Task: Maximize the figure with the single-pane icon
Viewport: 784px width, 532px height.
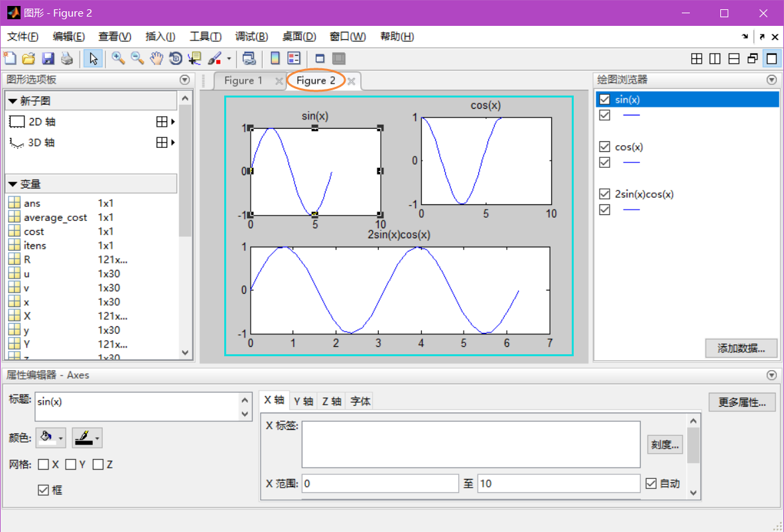Action: 772,59
